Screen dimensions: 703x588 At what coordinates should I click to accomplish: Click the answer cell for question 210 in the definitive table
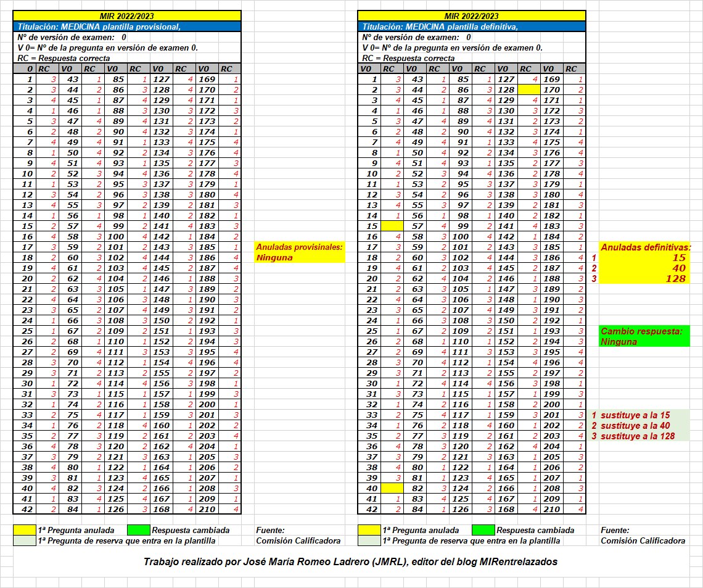pyautogui.click(x=575, y=510)
